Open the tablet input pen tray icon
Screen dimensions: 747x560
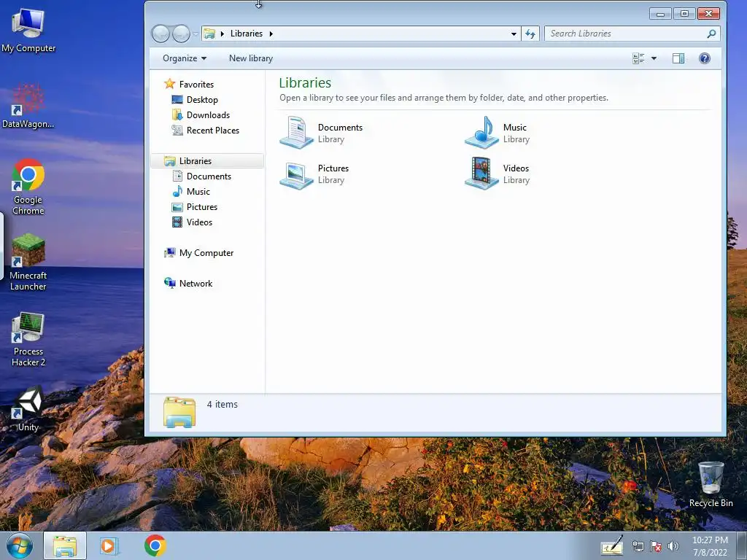(612, 545)
